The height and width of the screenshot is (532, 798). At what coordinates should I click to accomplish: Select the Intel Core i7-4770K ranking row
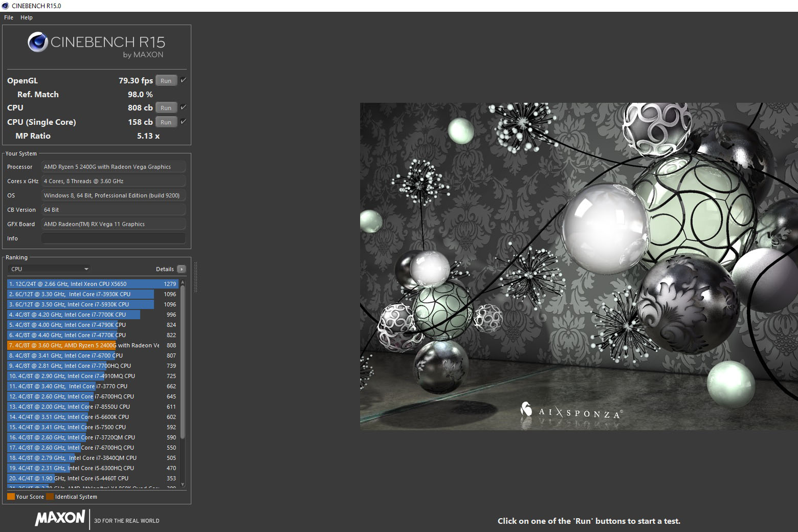93,335
